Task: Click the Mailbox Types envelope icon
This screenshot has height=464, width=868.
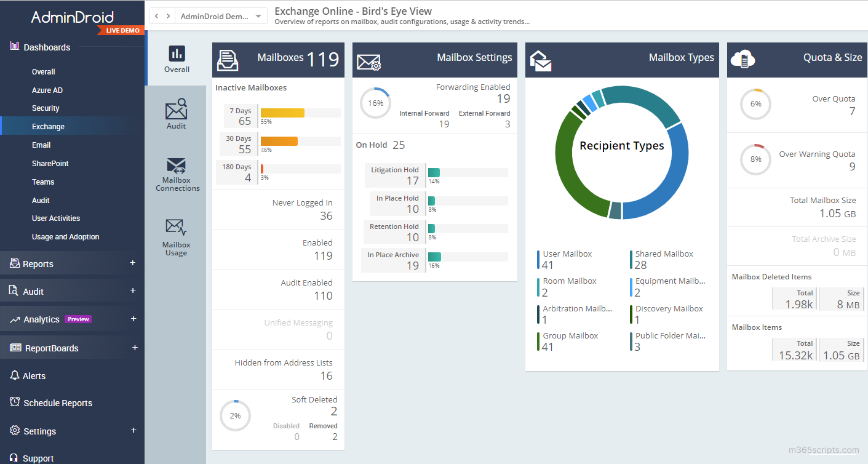Action: click(x=540, y=59)
